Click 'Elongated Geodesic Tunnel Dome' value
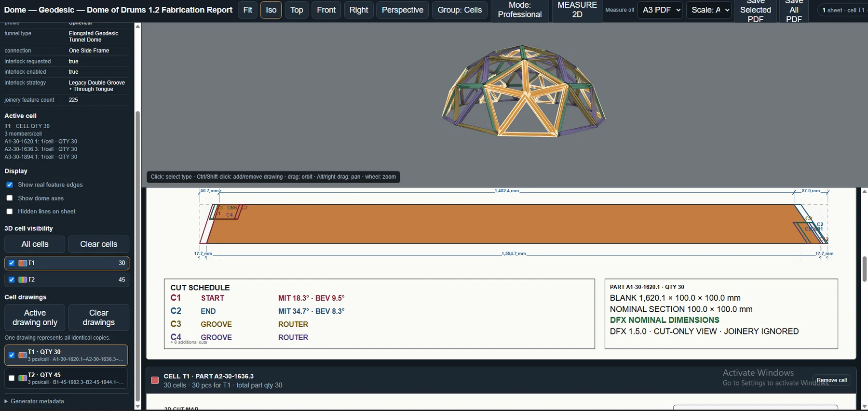This screenshot has height=411, width=868. point(94,37)
